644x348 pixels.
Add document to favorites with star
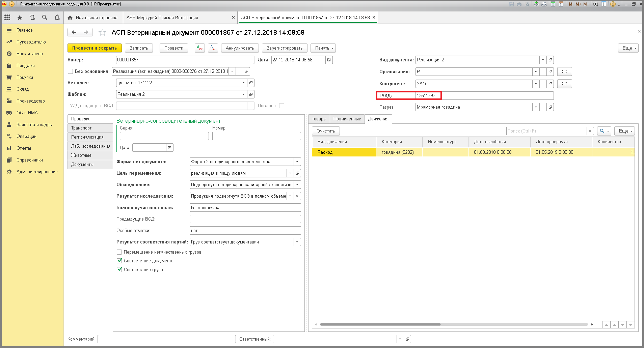tap(102, 33)
